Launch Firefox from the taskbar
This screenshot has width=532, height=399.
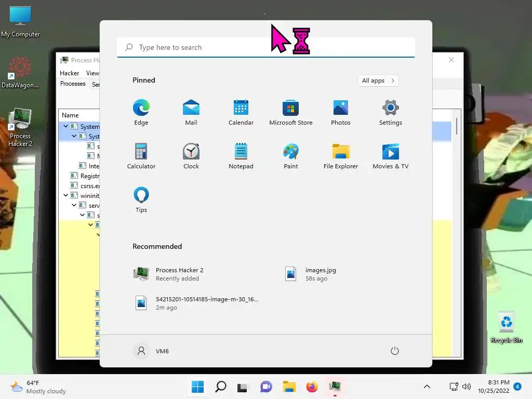click(312, 387)
